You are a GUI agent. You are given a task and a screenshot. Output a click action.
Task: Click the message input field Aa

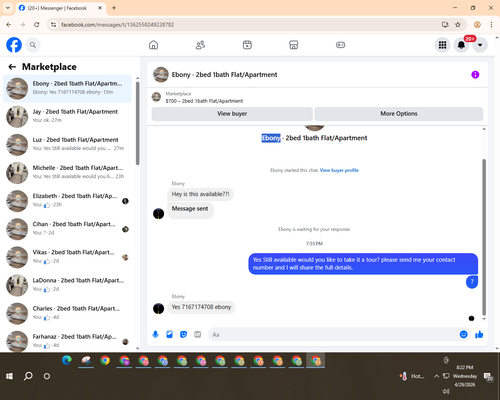click(333, 334)
